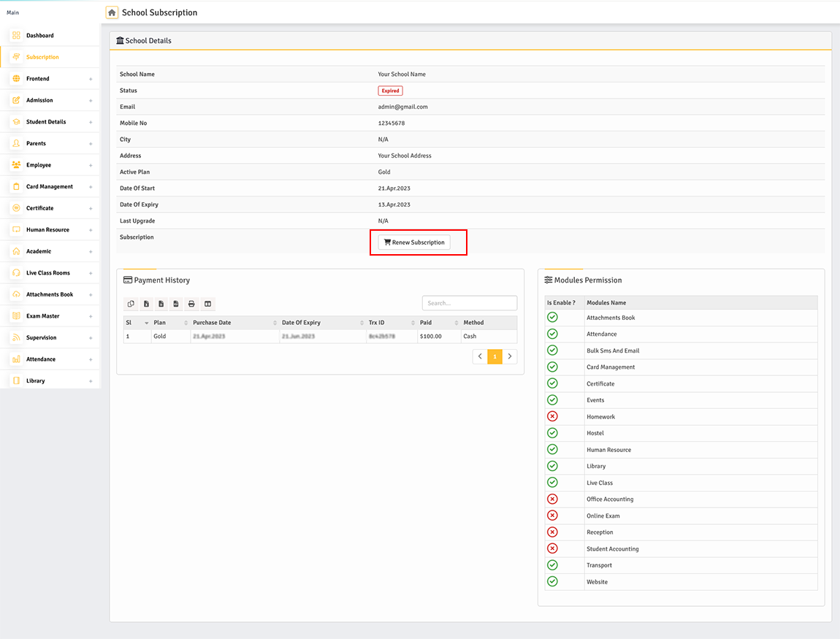
Task: Click the Modules Permission panel icon
Action: (x=550, y=280)
